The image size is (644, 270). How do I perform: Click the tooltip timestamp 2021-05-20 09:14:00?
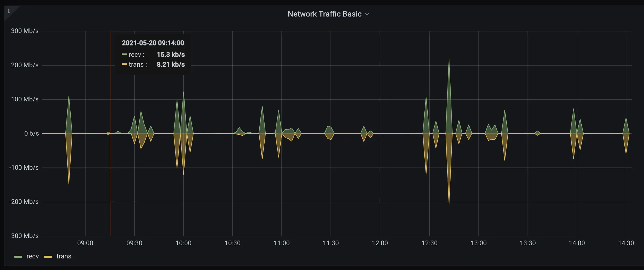point(153,43)
